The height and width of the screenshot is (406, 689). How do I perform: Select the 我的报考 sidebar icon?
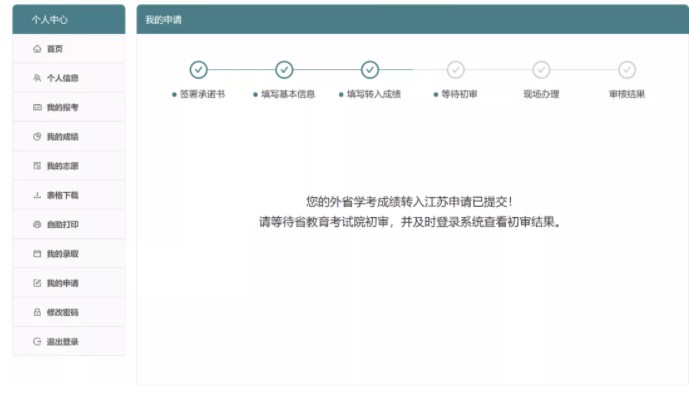(37, 107)
